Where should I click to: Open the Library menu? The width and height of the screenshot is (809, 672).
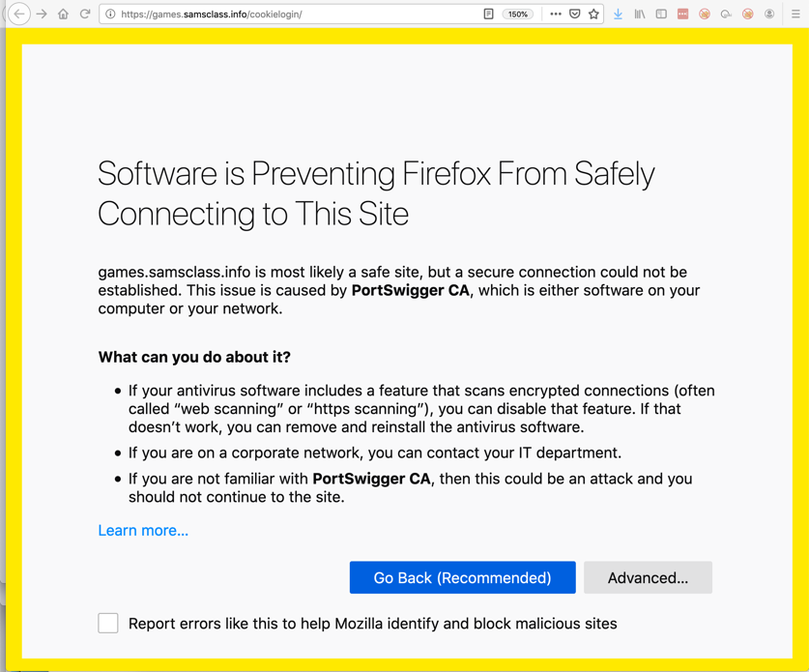[x=640, y=15]
